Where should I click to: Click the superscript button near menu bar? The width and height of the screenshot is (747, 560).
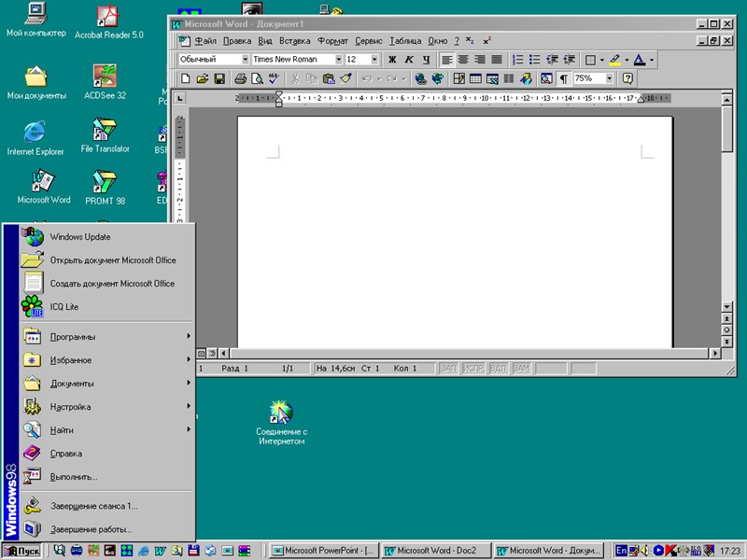486,41
